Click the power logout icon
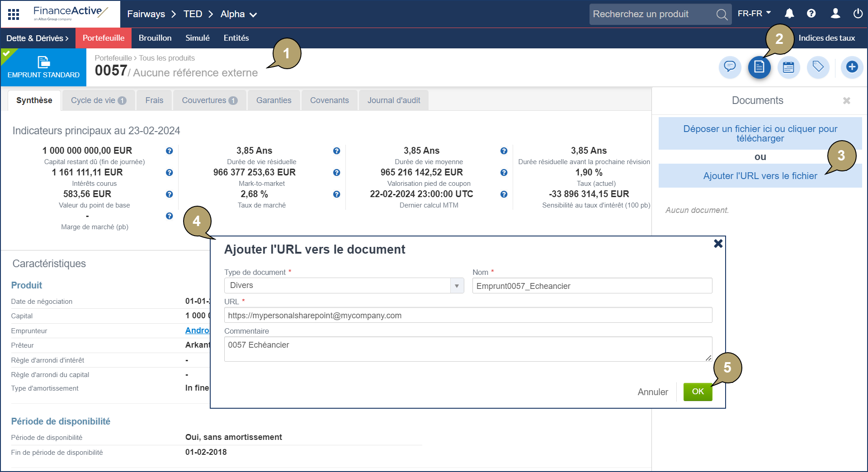The width and height of the screenshot is (868, 472). pos(858,14)
